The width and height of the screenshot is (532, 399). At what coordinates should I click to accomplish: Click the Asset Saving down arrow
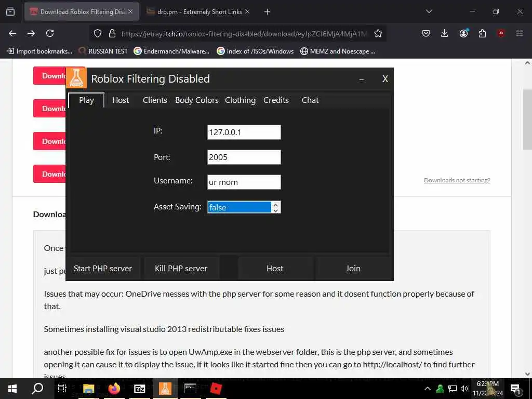click(x=276, y=210)
